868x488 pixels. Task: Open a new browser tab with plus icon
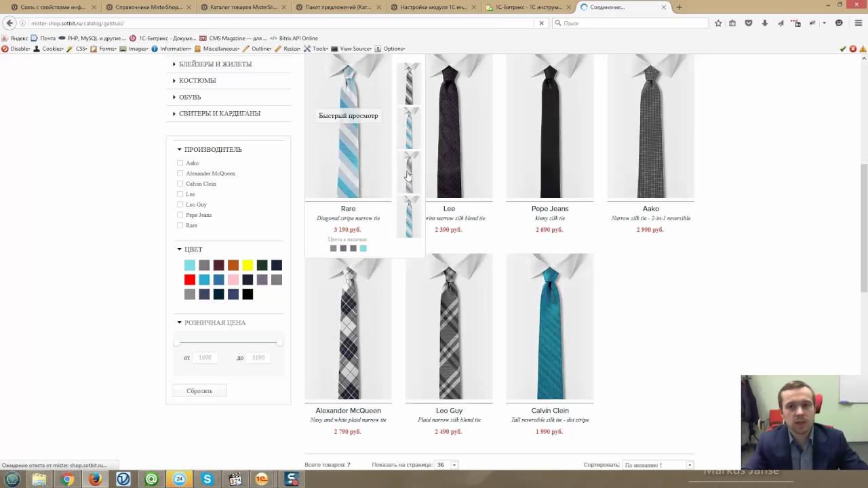679,7
